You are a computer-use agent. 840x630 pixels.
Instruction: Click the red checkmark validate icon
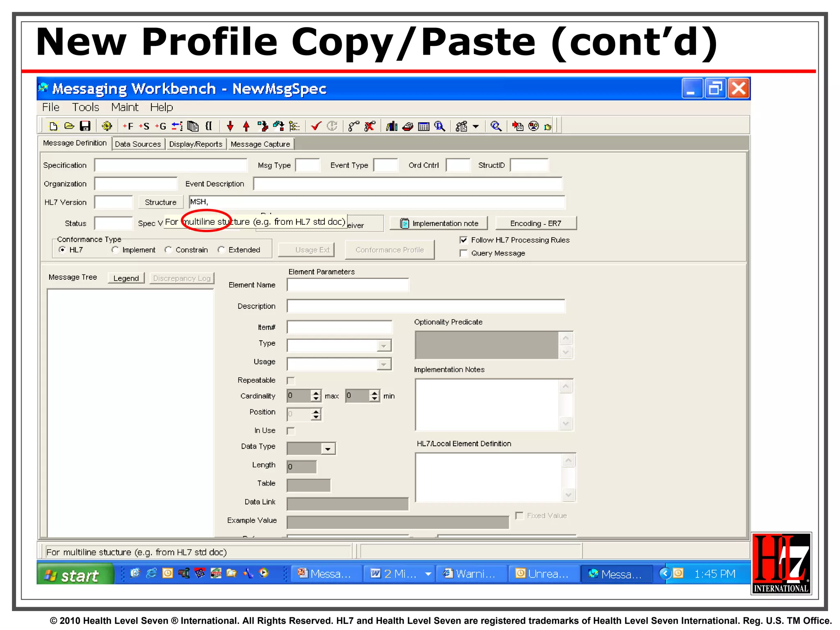tap(316, 126)
